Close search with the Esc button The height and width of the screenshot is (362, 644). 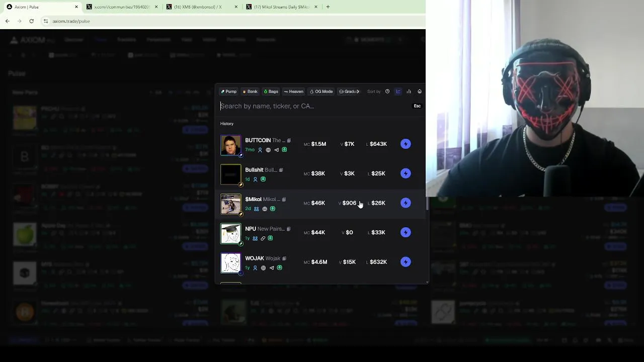[417, 106]
